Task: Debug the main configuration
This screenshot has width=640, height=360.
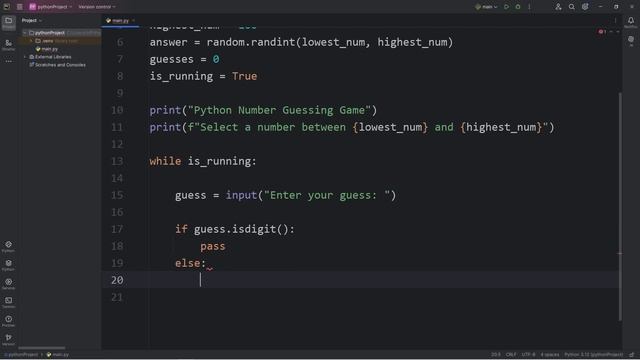Action: [518, 7]
